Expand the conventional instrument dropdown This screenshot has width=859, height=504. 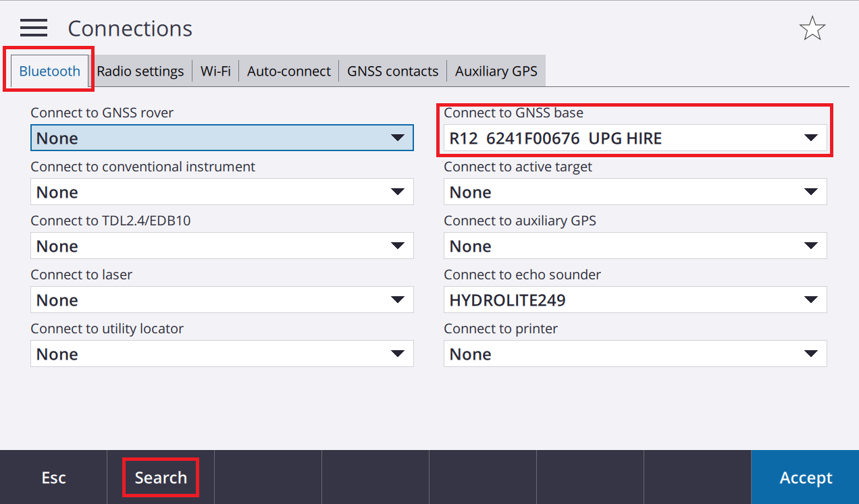click(222, 192)
